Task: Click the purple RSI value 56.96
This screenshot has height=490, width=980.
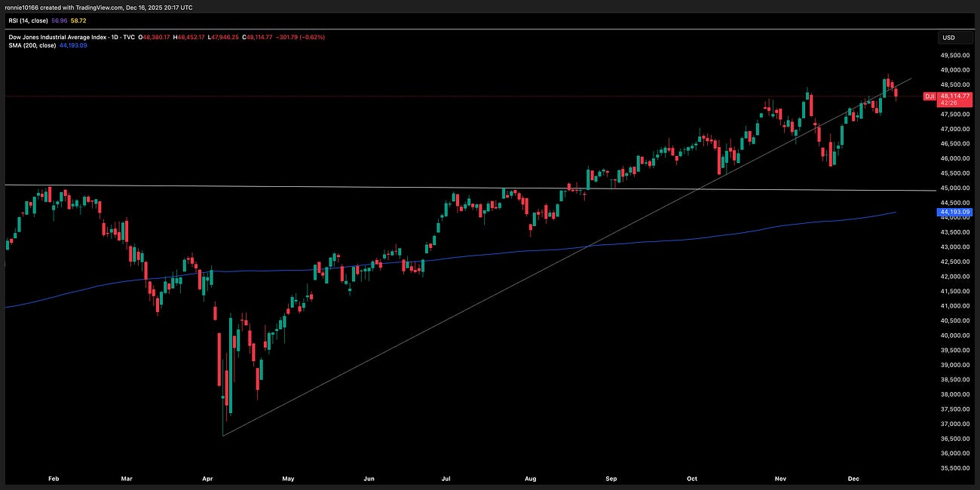Action: click(59, 20)
